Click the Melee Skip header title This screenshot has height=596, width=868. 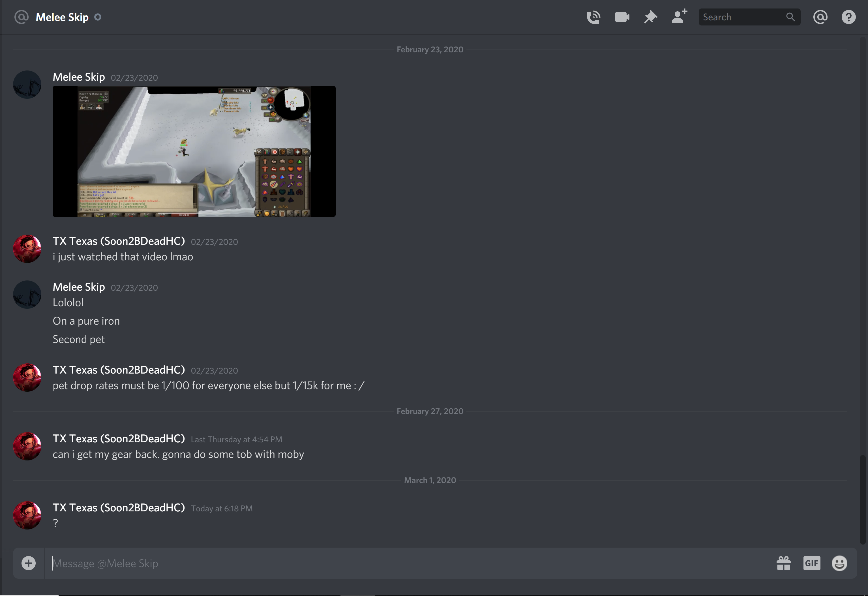click(62, 17)
